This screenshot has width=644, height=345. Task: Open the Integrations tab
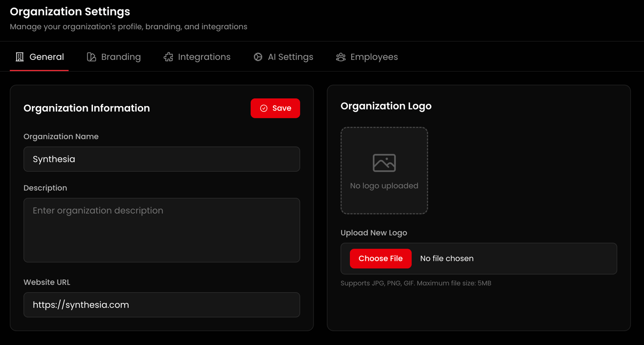click(197, 57)
